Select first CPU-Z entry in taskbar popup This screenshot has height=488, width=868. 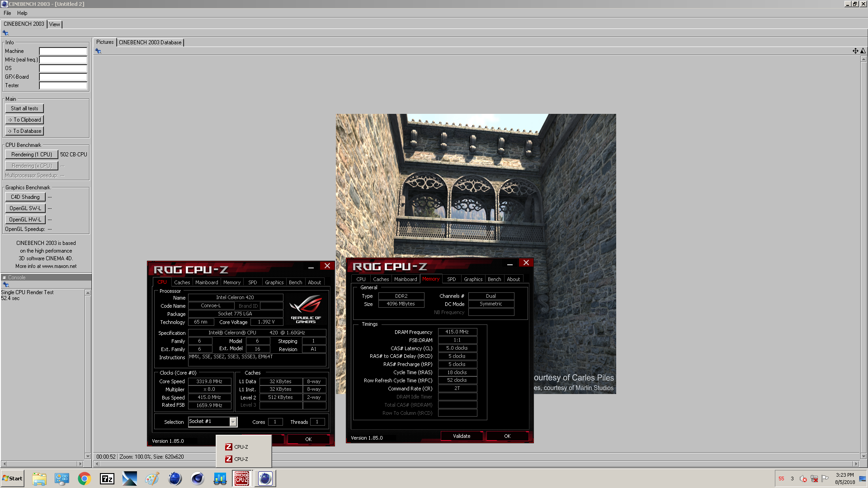(x=244, y=447)
